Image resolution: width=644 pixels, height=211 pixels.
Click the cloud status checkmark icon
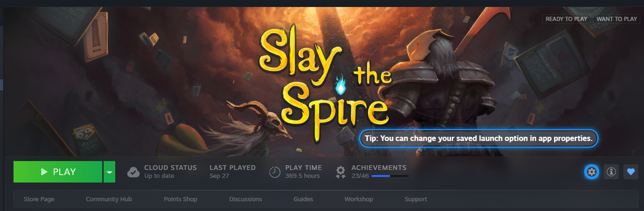click(133, 172)
